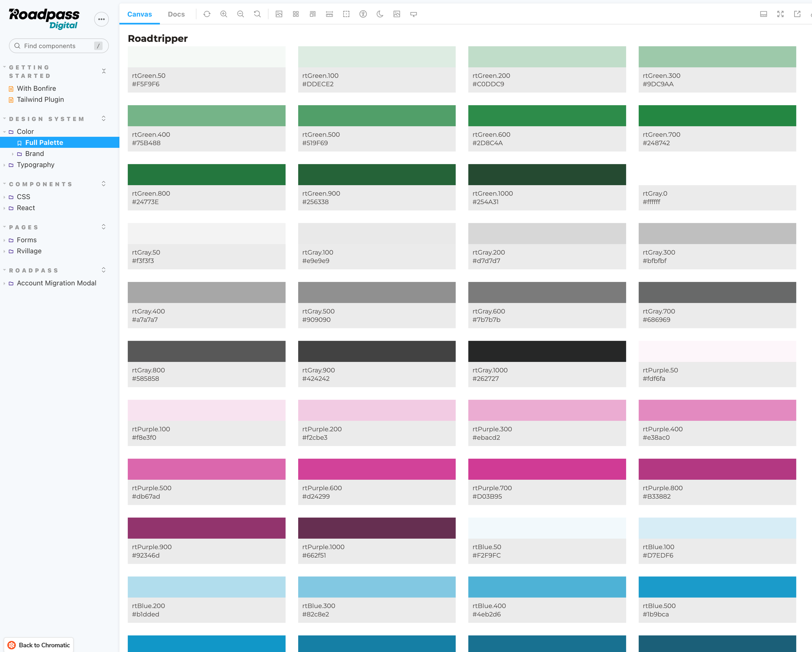Expand the Brand folder in sidebar
Screen dimensions: 812x652
(x=34, y=154)
